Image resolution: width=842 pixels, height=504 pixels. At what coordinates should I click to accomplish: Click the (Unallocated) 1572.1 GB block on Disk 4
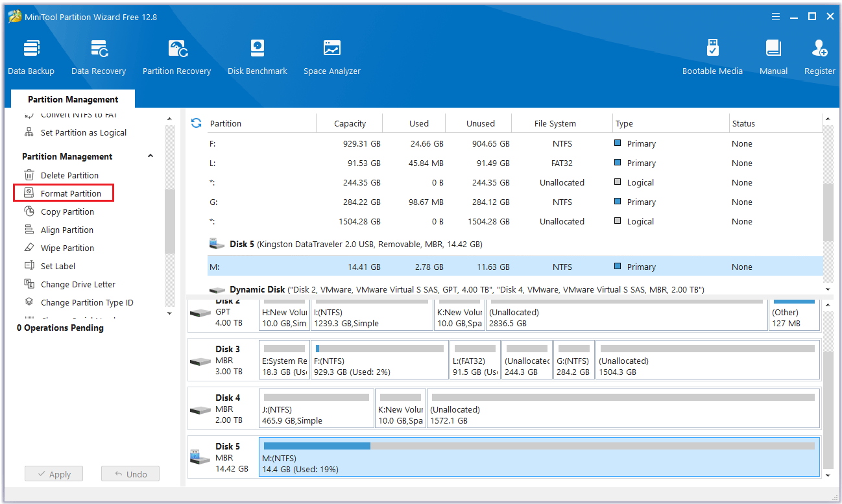623,409
